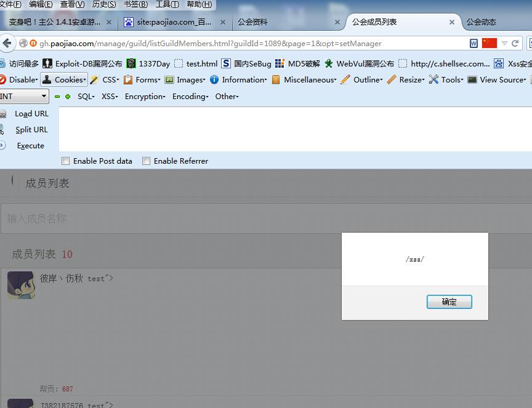The image size is (532, 408).
Task: Open the 编辑(E) menu
Action: click(41, 4)
